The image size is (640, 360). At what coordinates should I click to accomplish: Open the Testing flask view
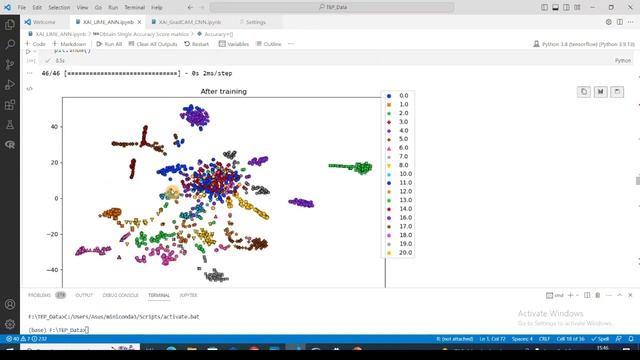[x=10, y=124]
